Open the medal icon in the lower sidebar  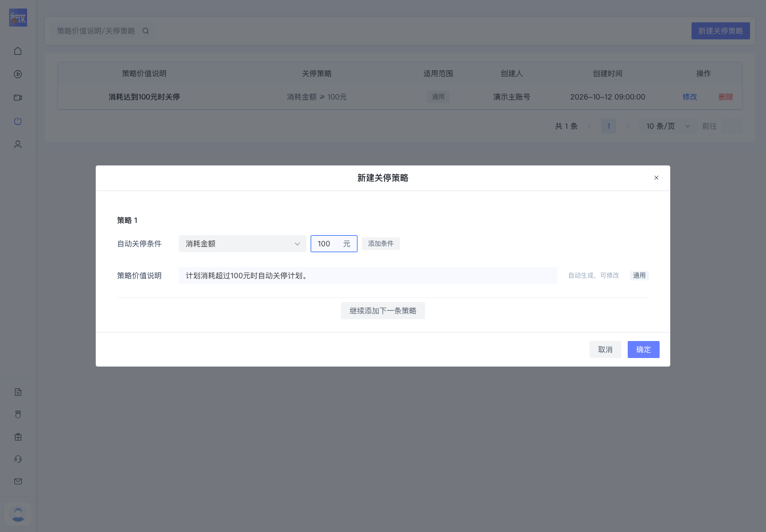pos(18,414)
